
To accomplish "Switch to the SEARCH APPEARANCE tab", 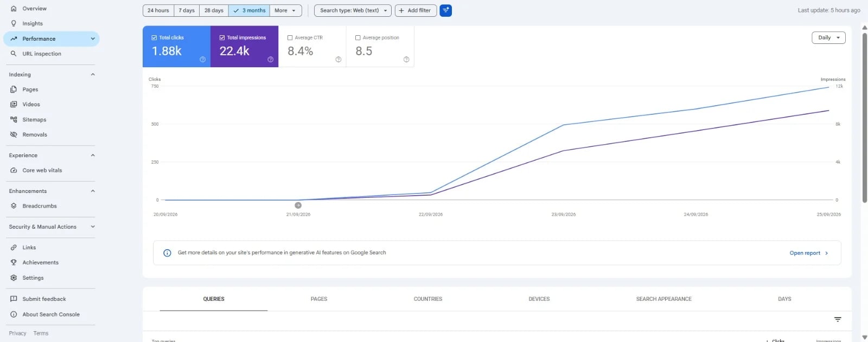I will 664,299.
